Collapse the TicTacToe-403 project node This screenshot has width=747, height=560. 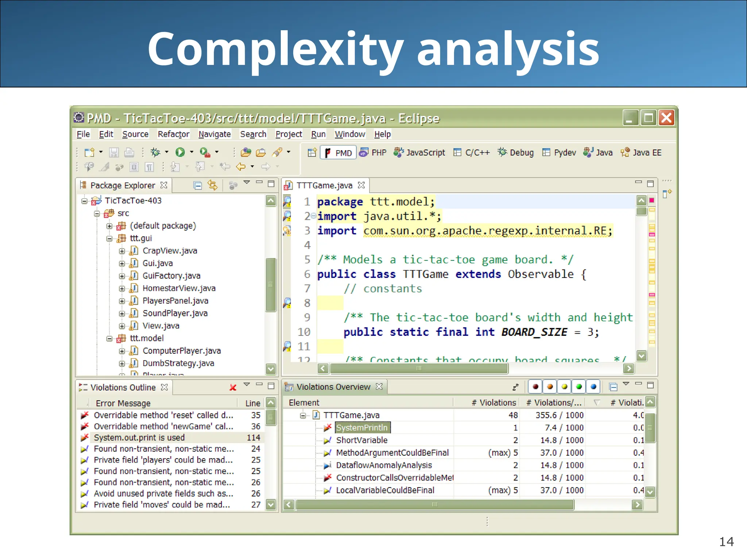click(x=84, y=201)
